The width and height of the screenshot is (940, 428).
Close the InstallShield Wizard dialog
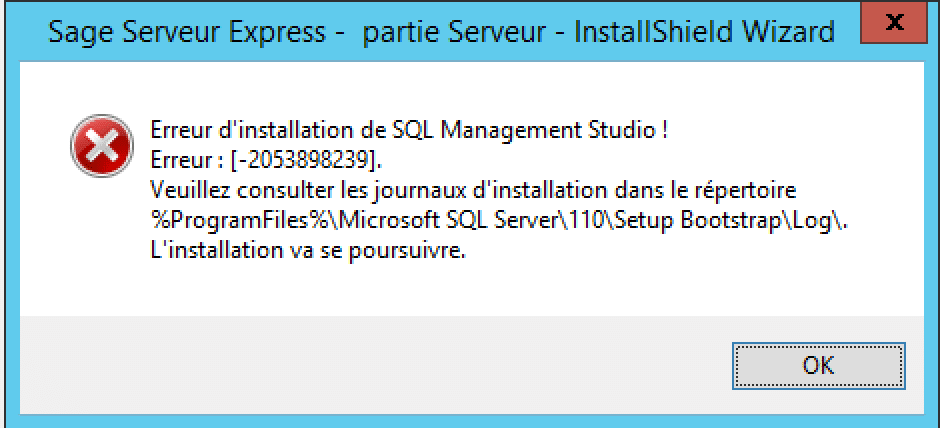894,22
